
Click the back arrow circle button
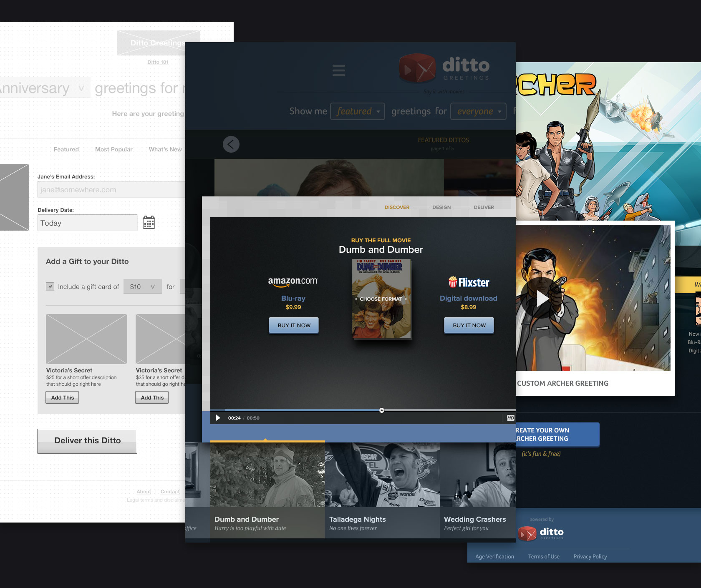coord(231,144)
